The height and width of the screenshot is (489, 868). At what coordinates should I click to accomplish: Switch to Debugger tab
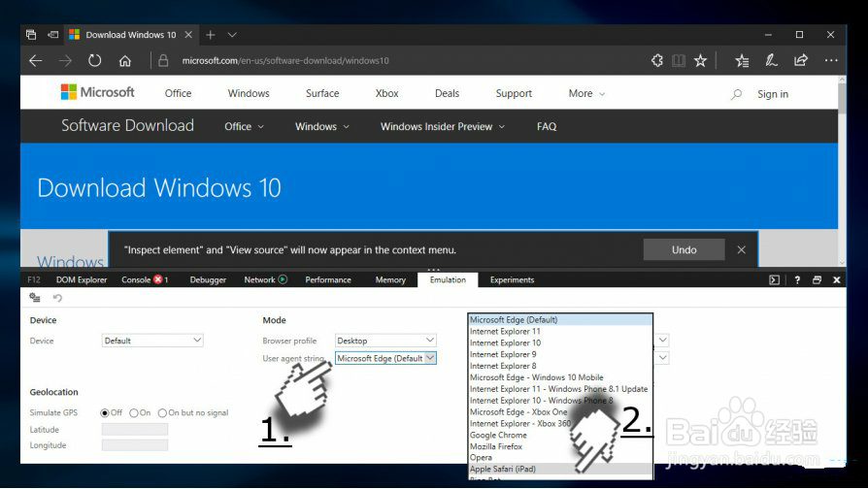pyautogui.click(x=208, y=279)
